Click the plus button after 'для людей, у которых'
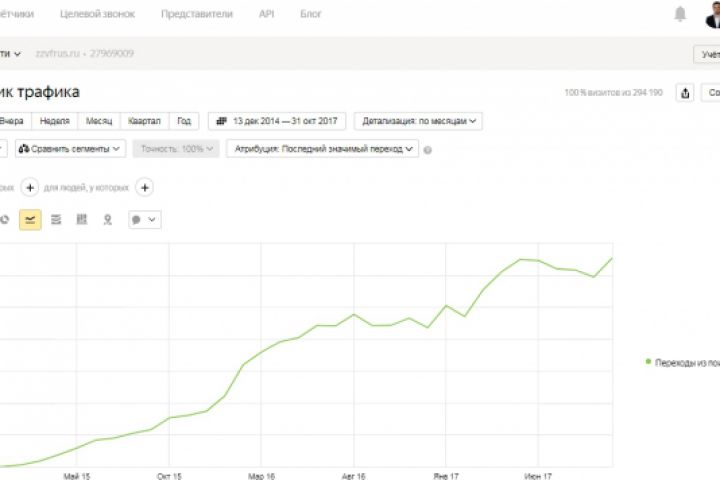Image resolution: width=720 pixels, height=480 pixels. click(x=144, y=187)
